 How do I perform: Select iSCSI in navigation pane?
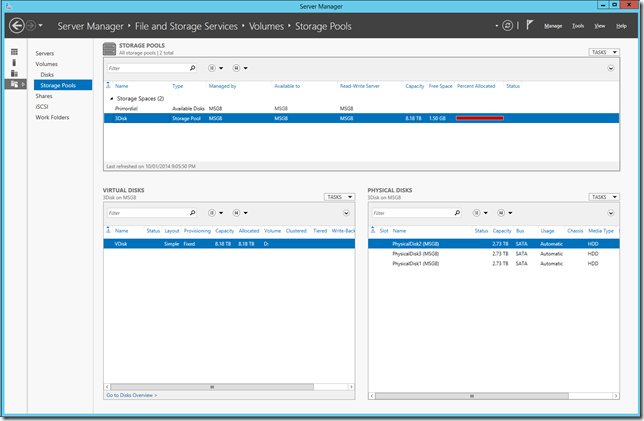(x=43, y=107)
